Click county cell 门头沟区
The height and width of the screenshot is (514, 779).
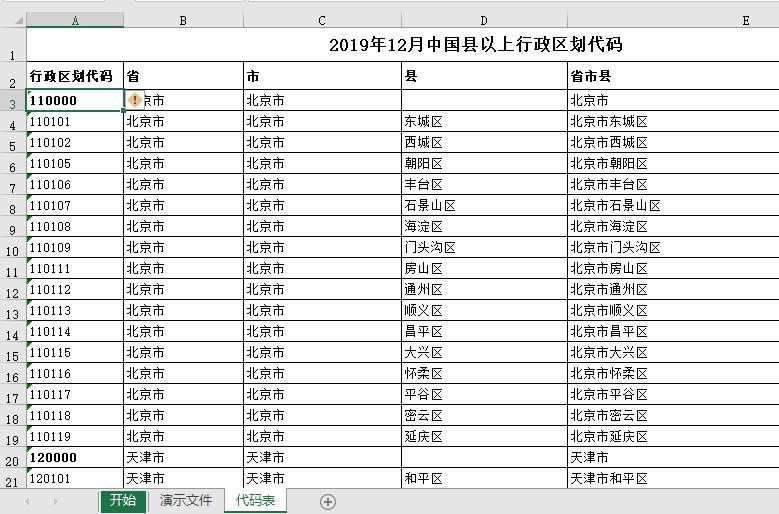[x=484, y=247]
